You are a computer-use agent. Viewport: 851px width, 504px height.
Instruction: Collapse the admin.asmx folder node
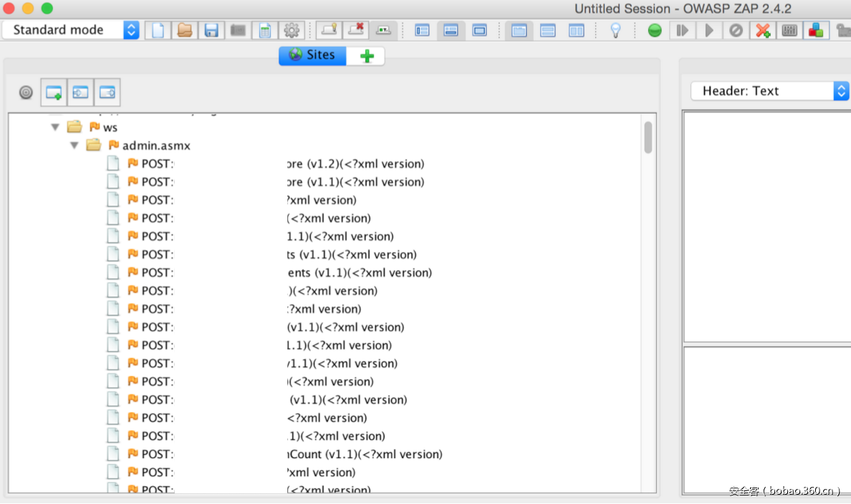click(74, 145)
